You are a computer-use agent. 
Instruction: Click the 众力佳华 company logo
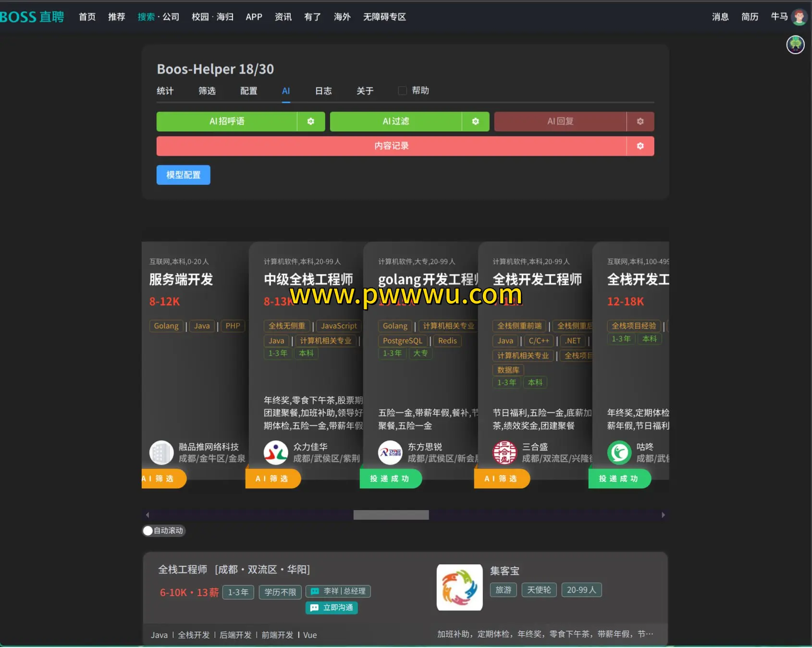[276, 453]
